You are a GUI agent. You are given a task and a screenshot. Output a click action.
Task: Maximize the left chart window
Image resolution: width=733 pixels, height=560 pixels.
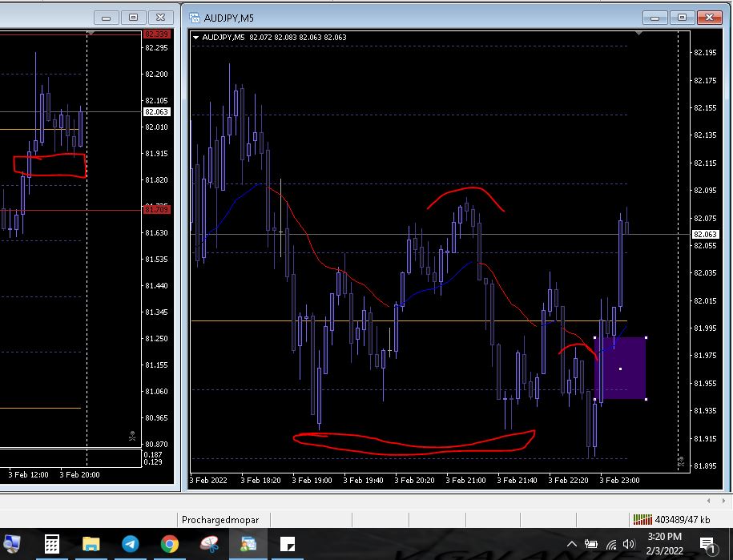tap(133, 18)
